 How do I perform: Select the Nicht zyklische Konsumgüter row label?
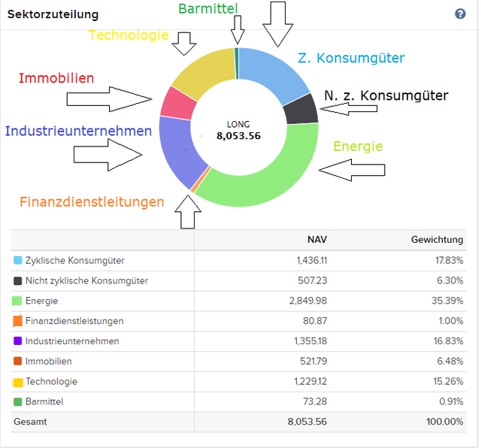point(86,281)
